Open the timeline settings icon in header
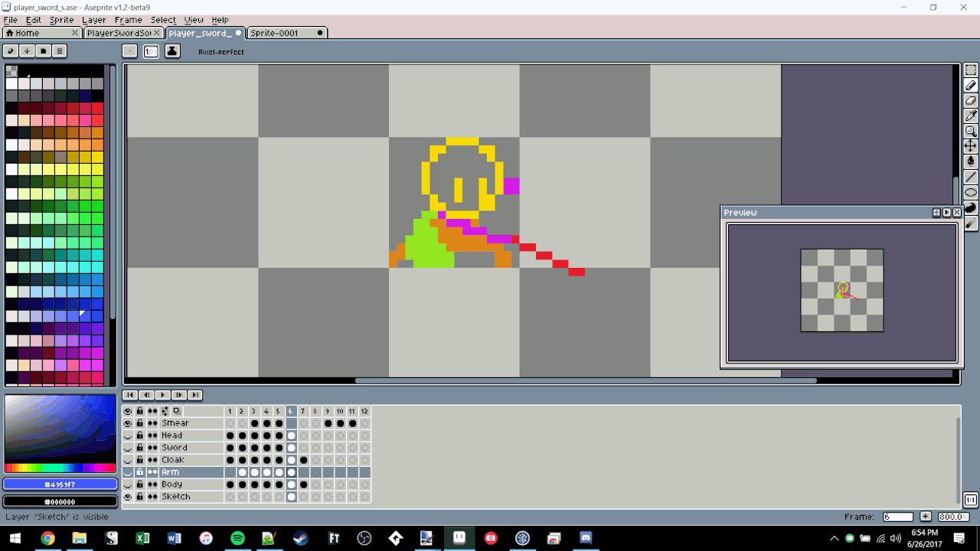Viewport: 980px width, 551px height. tap(165, 411)
